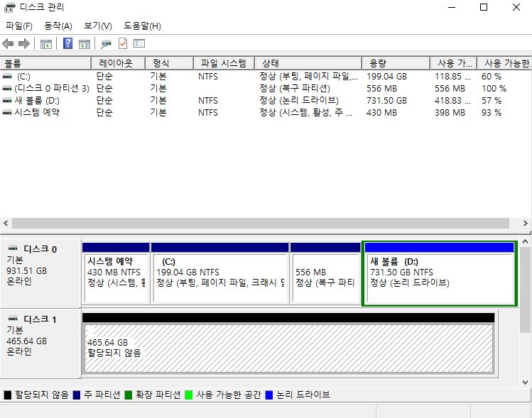Click the horizontal scrollbar thumb in volume list
532x418 pixels.
(x=261, y=223)
